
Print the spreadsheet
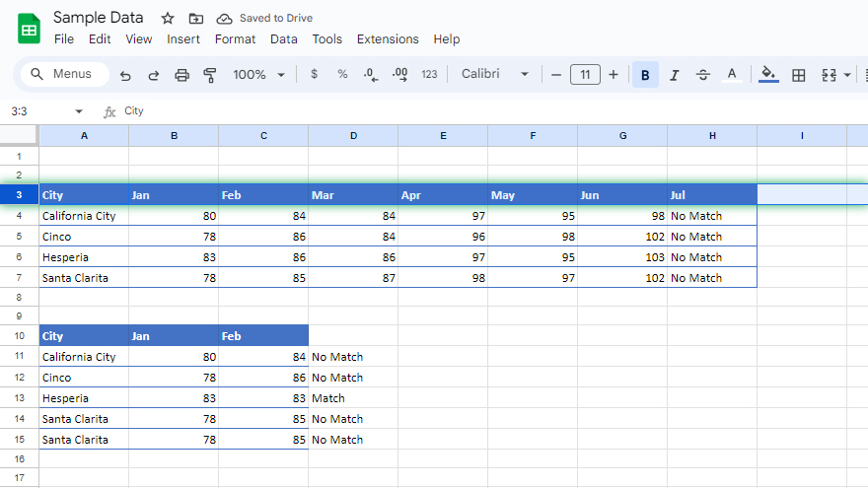pos(181,75)
